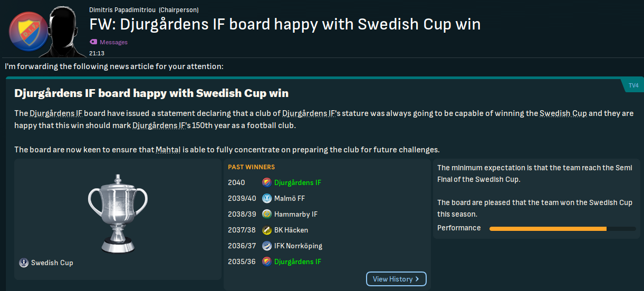Click the BK Häcken club badge
Image resolution: width=644 pixels, height=291 pixels.
[x=267, y=230]
